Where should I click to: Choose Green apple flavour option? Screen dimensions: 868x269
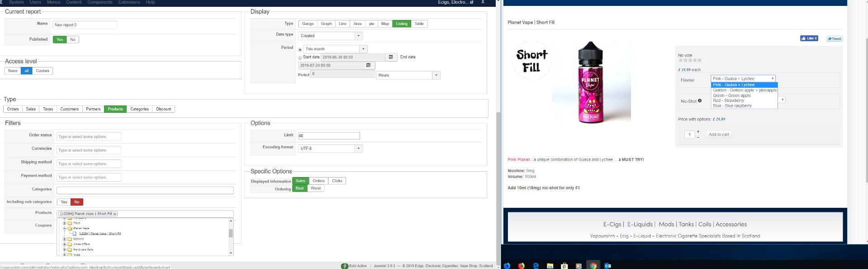(745, 96)
